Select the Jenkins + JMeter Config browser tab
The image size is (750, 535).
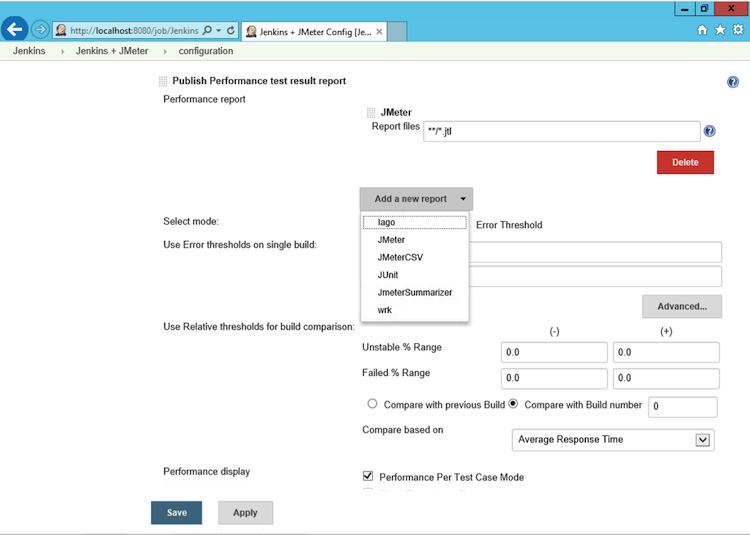point(314,32)
